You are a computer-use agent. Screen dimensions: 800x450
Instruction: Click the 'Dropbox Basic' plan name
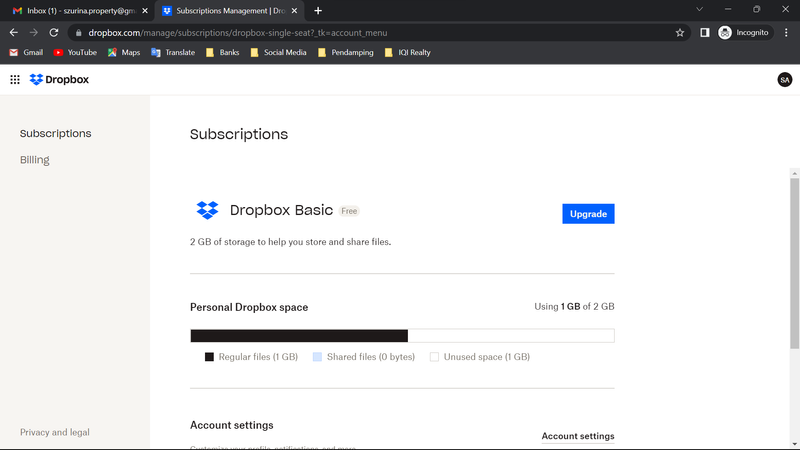(281, 210)
